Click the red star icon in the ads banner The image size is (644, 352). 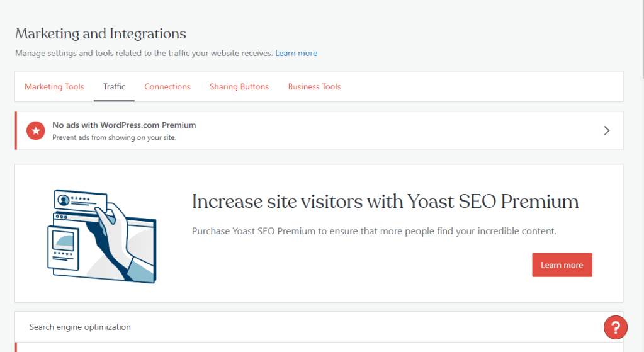click(36, 131)
